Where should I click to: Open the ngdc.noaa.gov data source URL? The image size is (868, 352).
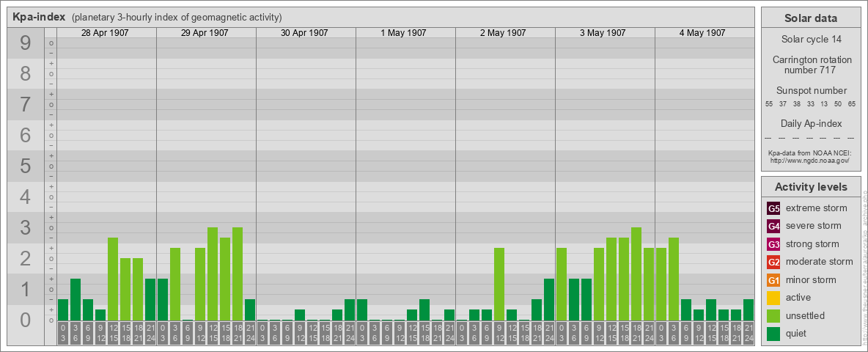coord(810,160)
